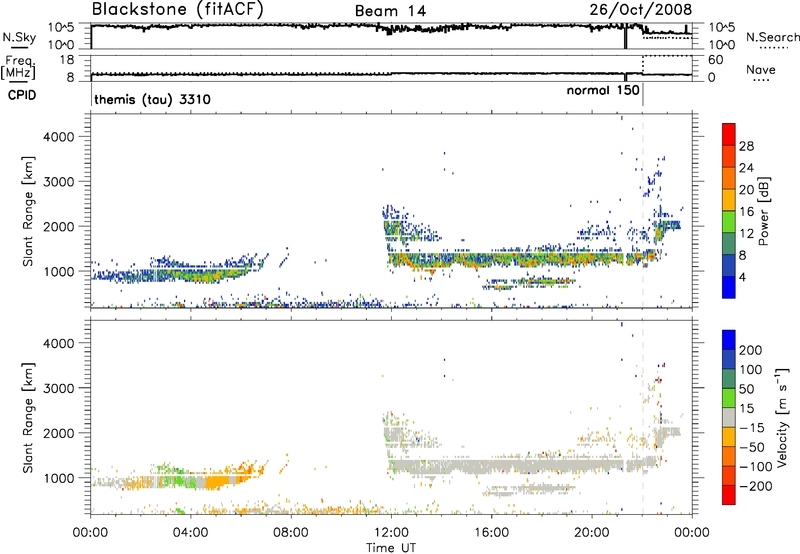
Task: Click the 'Freq. [MHz]' axis label
Action: pos(19,68)
